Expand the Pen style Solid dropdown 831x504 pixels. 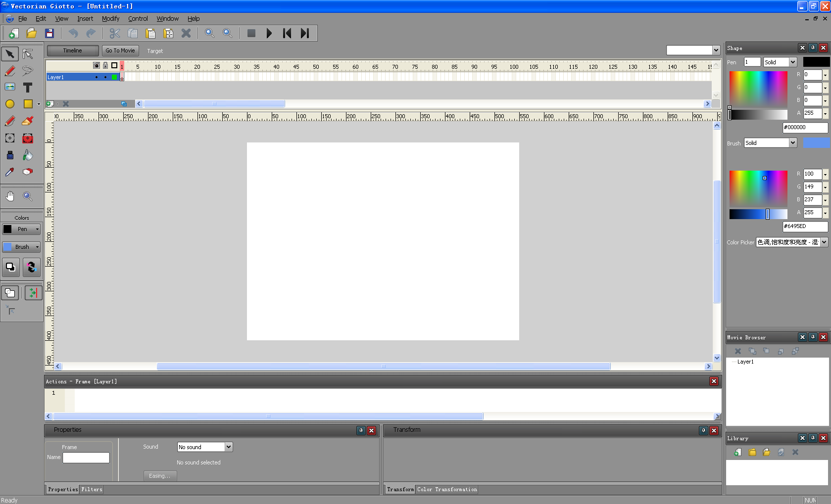tap(793, 62)
